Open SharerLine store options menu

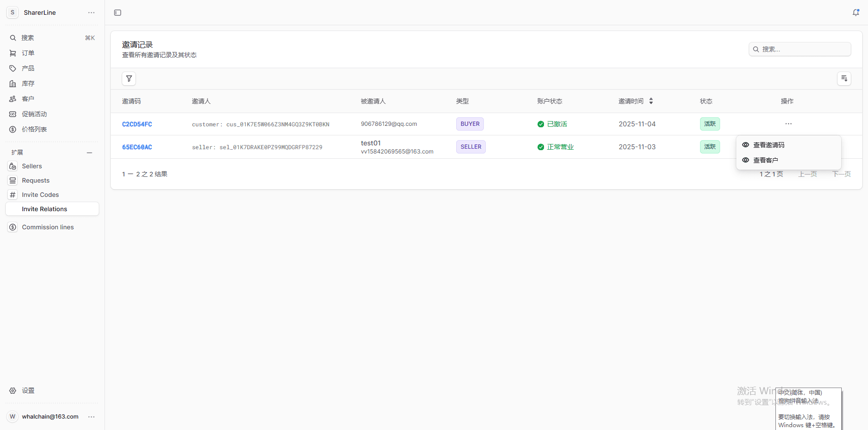click(91, 13)
